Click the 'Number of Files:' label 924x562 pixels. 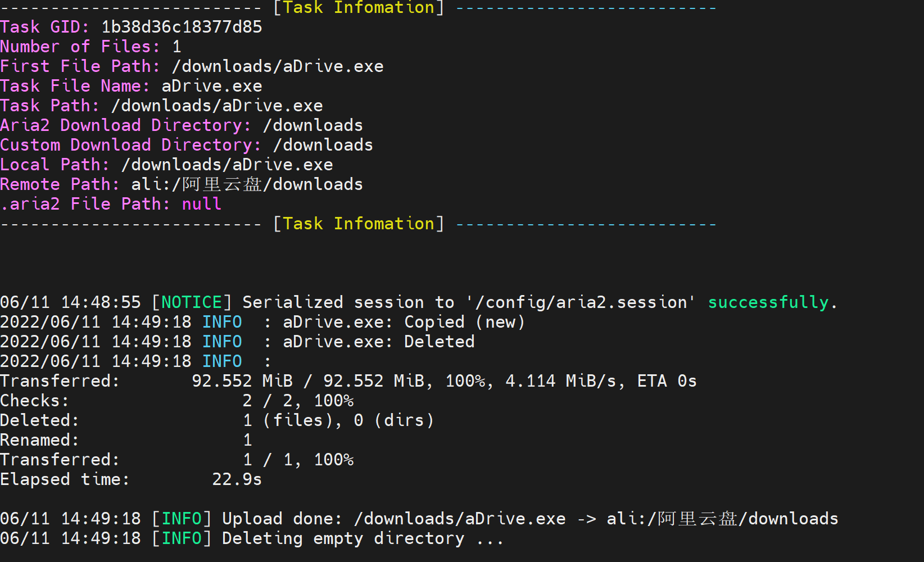click(80, 47)
